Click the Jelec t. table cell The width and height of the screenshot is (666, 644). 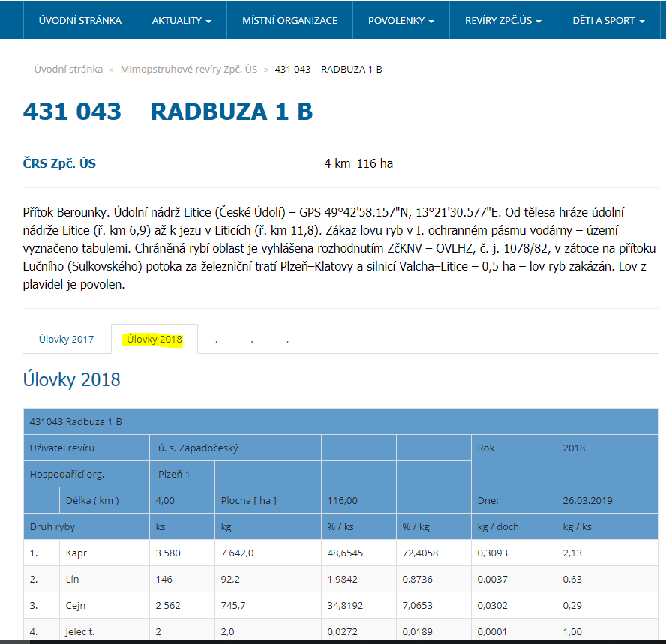tap(80, 631)
